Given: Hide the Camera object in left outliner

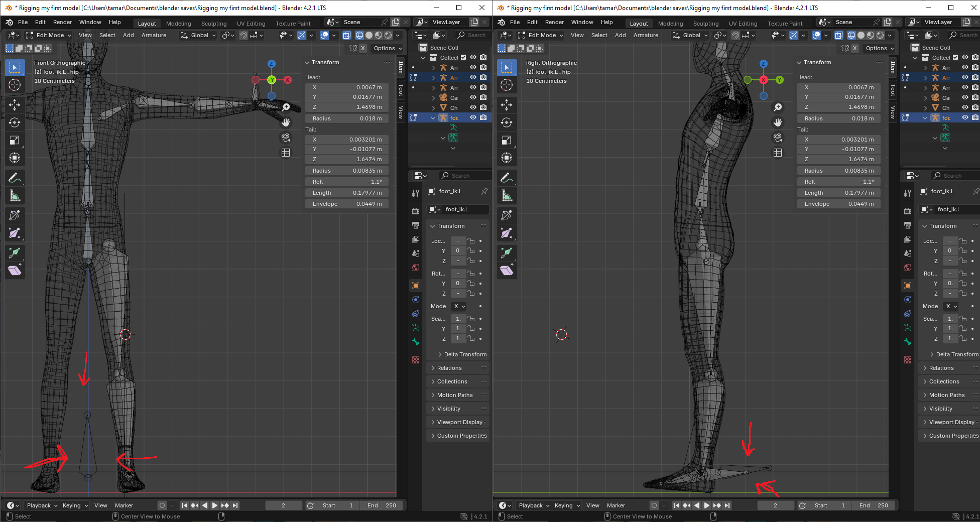Looking at the screenshot, I should [473, 97].
